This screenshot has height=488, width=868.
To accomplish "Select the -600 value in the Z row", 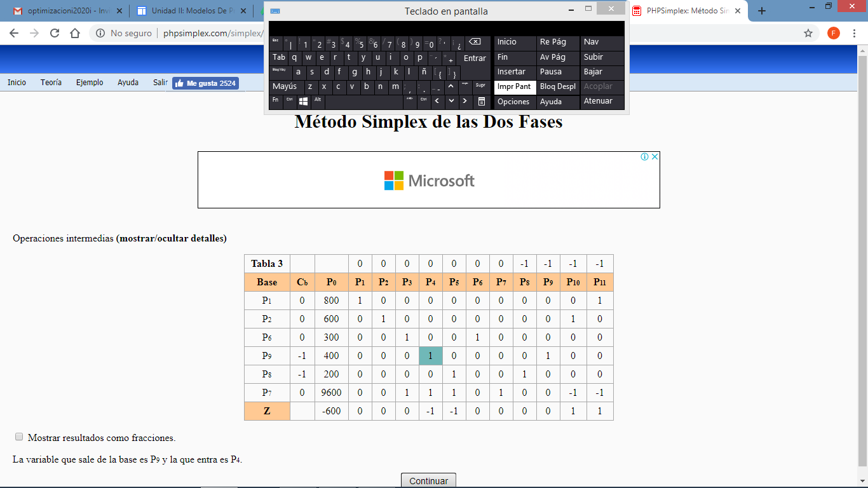I will pyautogui.click(x=331, y=411).
